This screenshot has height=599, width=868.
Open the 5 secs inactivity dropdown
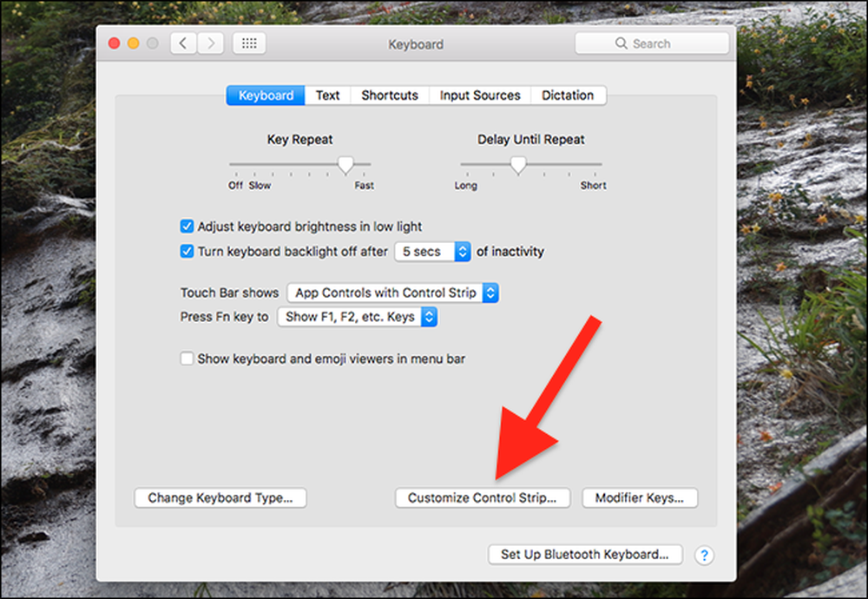coord(433,252)
